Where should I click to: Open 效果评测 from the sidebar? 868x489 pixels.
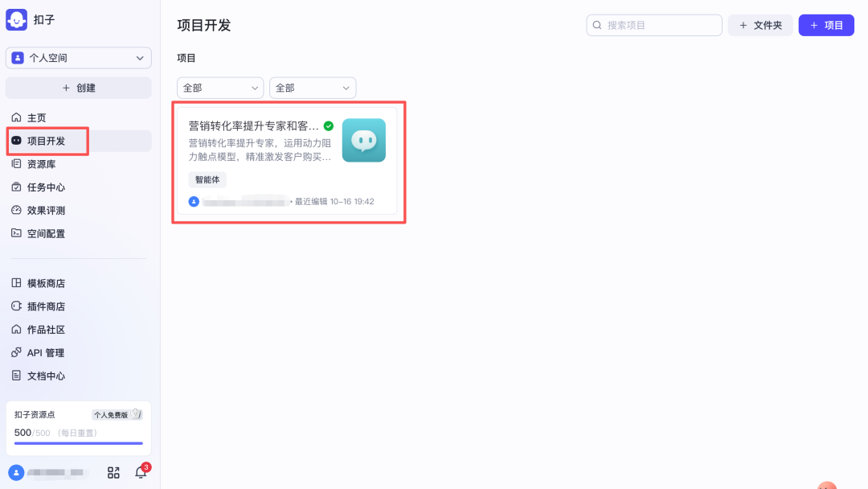pyautogui.click(x=79, y=211)
